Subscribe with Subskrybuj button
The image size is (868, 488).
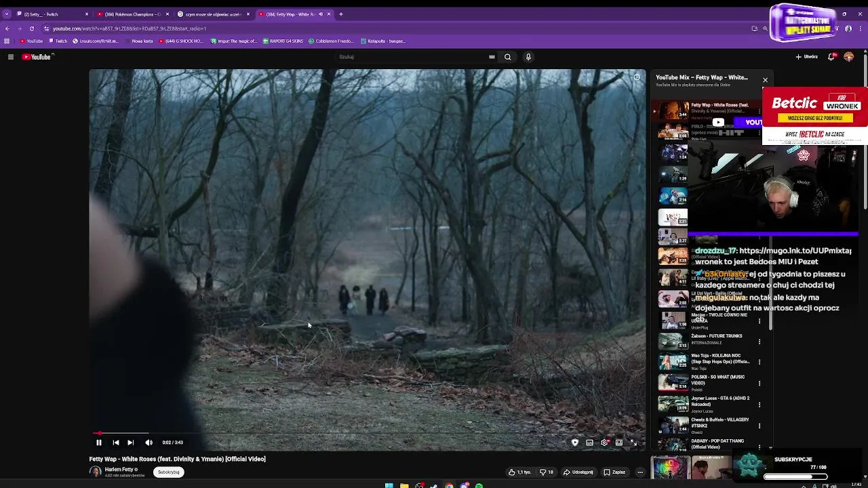169,472
